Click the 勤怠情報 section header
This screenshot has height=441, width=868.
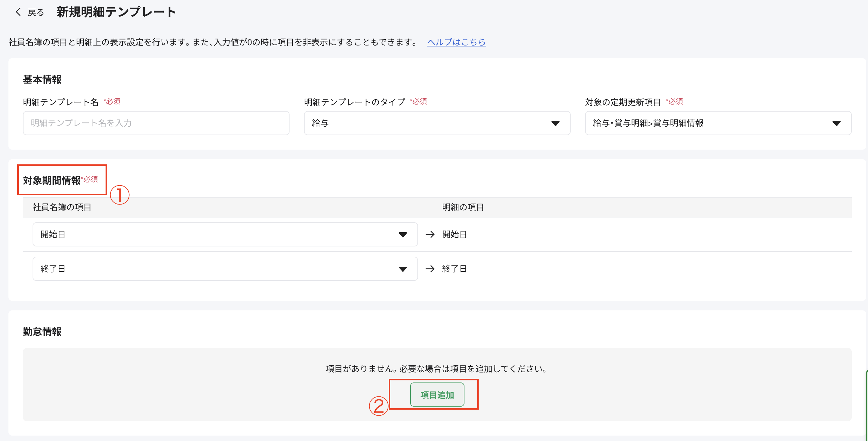(x=42, y=331)
